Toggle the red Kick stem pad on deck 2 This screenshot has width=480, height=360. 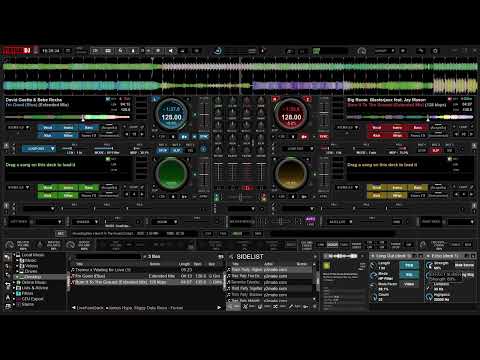(377, 135)
